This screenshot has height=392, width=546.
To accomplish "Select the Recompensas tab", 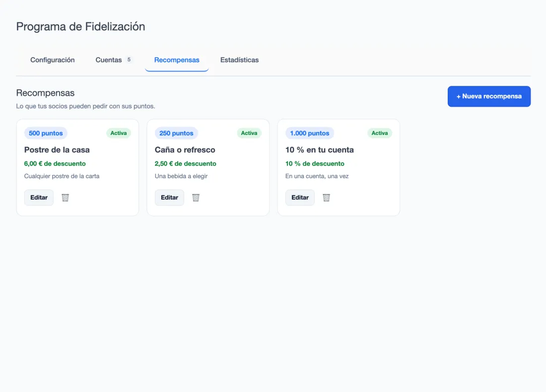I will pyautogui.click(x=177, y=60).
